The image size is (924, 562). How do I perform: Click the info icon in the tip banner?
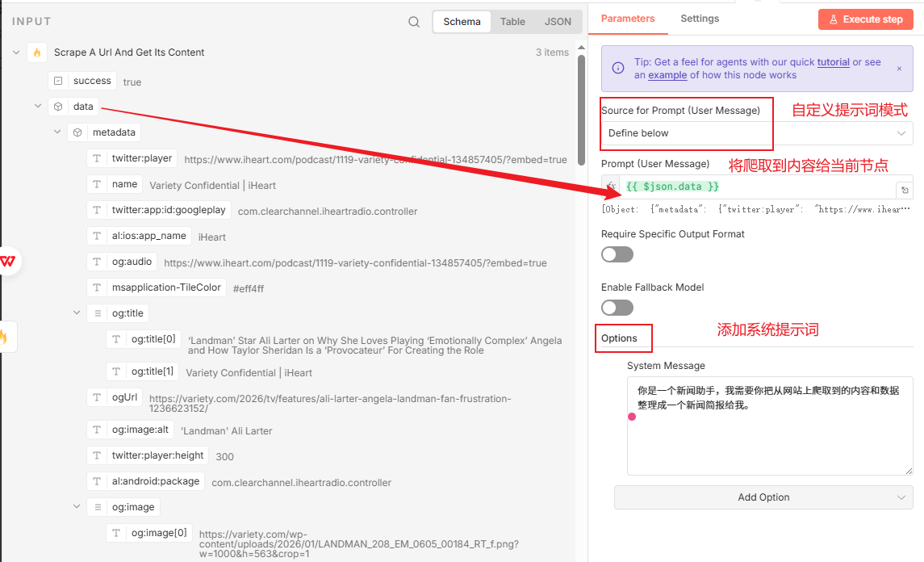point(618,68)
